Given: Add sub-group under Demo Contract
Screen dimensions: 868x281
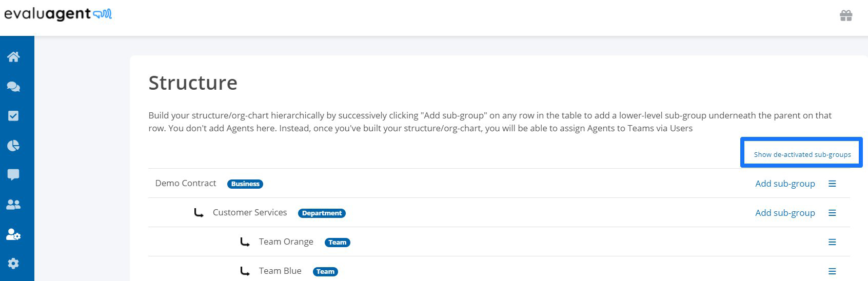Looking at the screenshot, I should (x=785, y=184).
